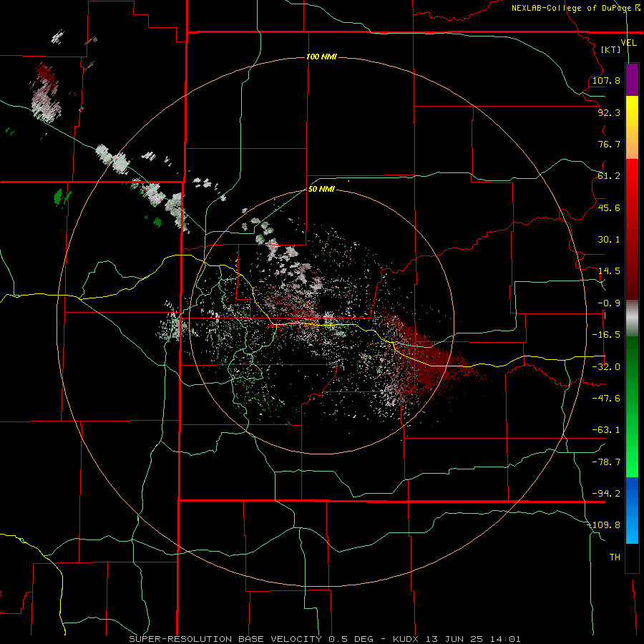644x644 pixels.
Task: Click the -109.8 velocity legend value
Action: click(x=604, y=525)
